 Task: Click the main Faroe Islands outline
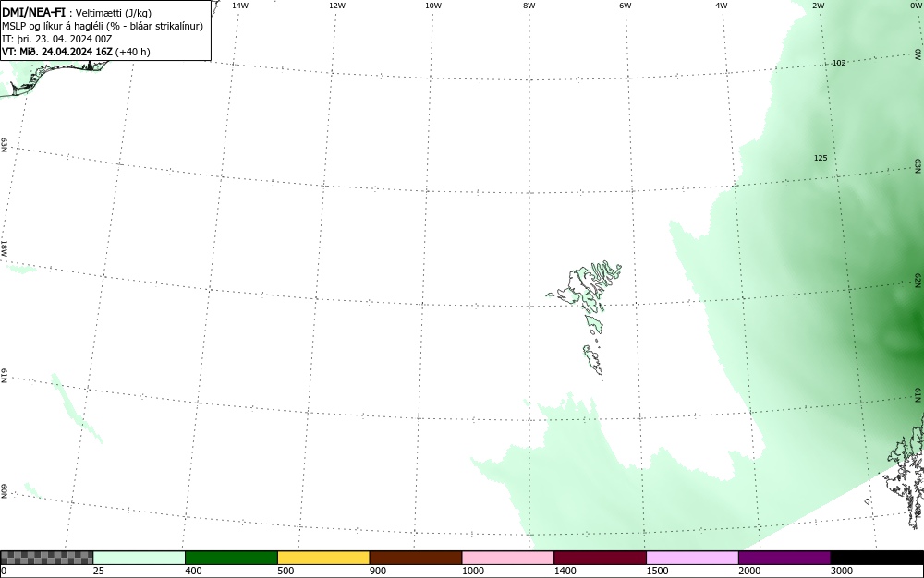(x=590, y=285)
